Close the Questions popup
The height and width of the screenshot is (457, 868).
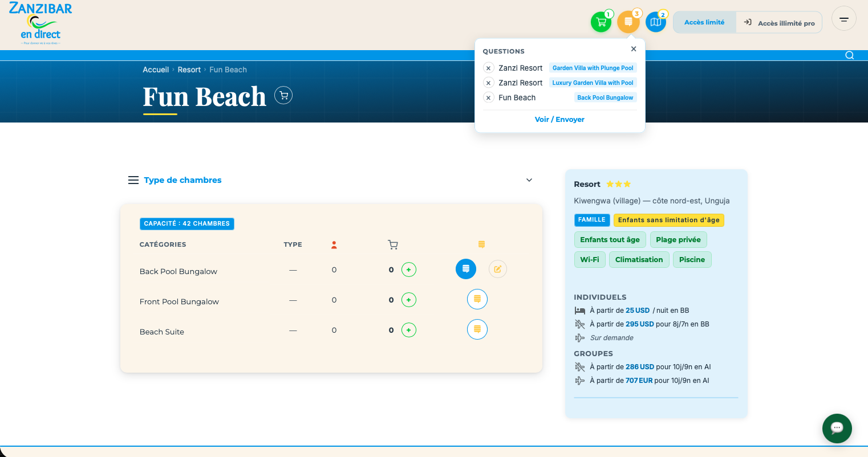(x=634, y=49)
